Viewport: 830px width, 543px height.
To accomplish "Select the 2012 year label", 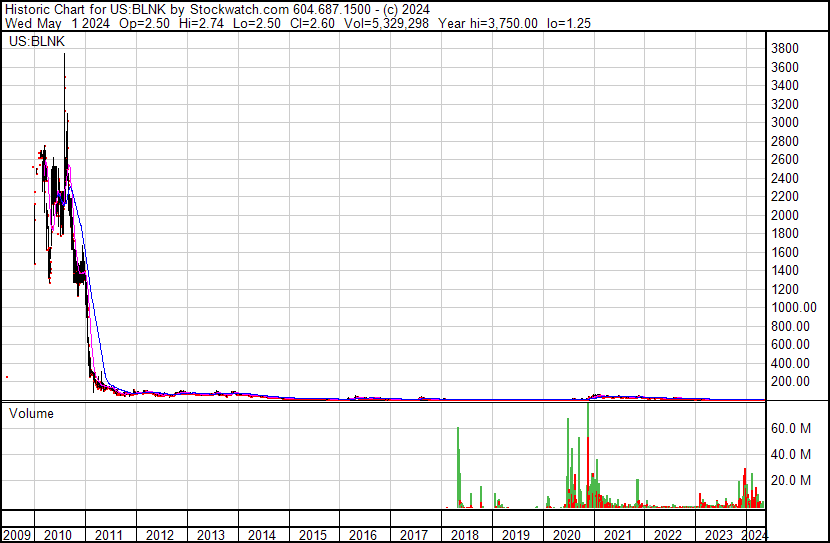I will click(x=159, y=535).
